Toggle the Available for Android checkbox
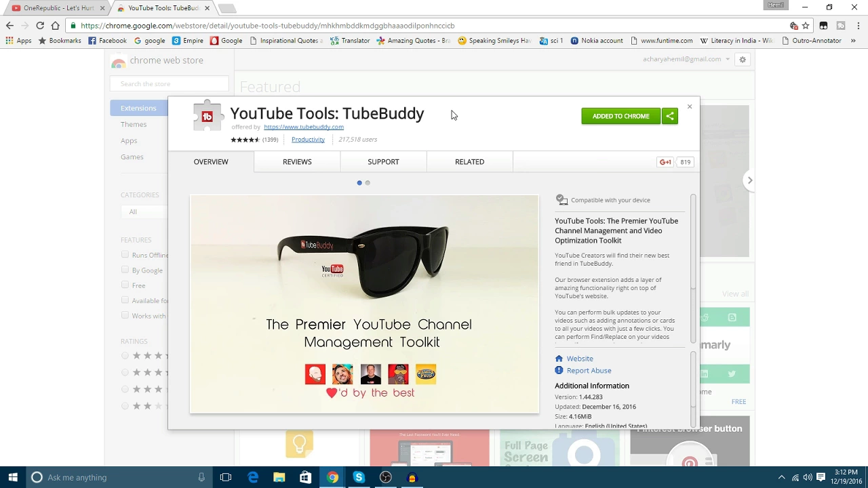Viewport: 868px width, 488px height. [x=125, y=300]
